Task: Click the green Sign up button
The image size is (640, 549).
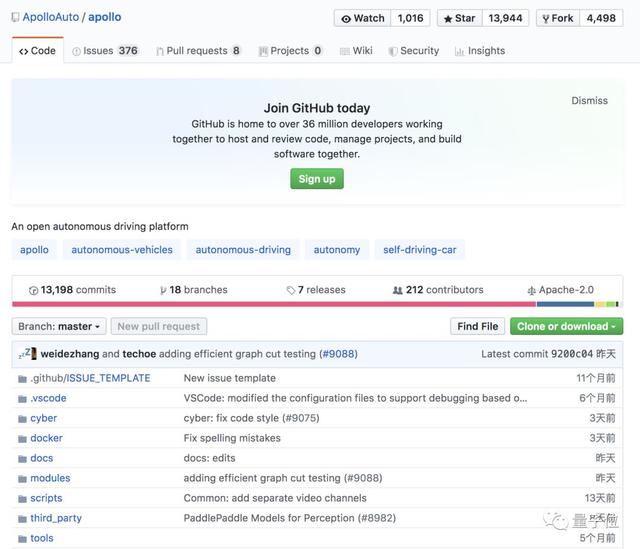Action: tap(317, 179)
